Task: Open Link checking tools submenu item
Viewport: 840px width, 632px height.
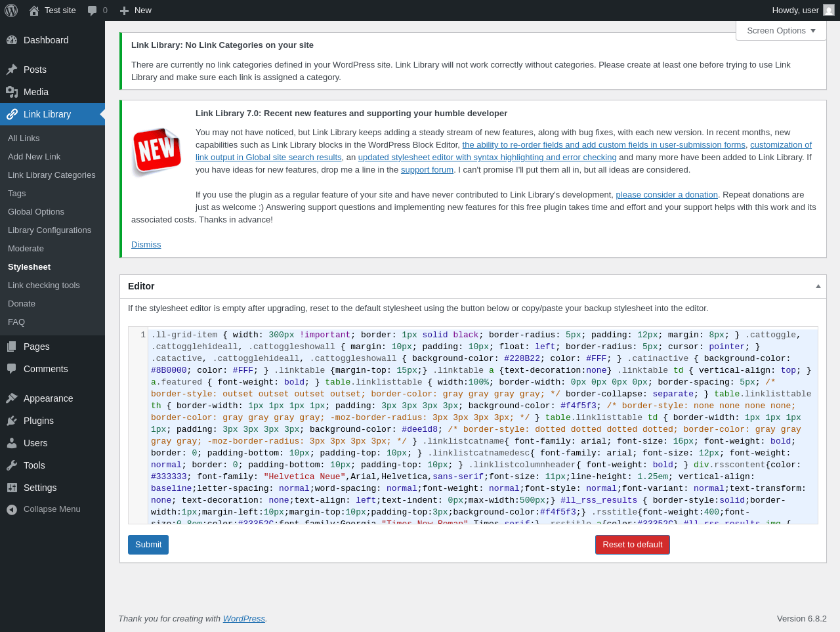Action: point(44,285)
